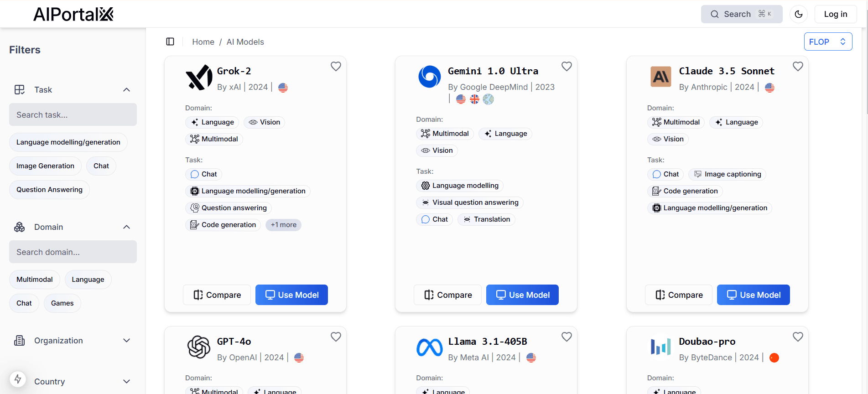Open AI Models breadcrumb
Image resolution: width=868 pixels, height=394 pixels.
click(245, 42)
